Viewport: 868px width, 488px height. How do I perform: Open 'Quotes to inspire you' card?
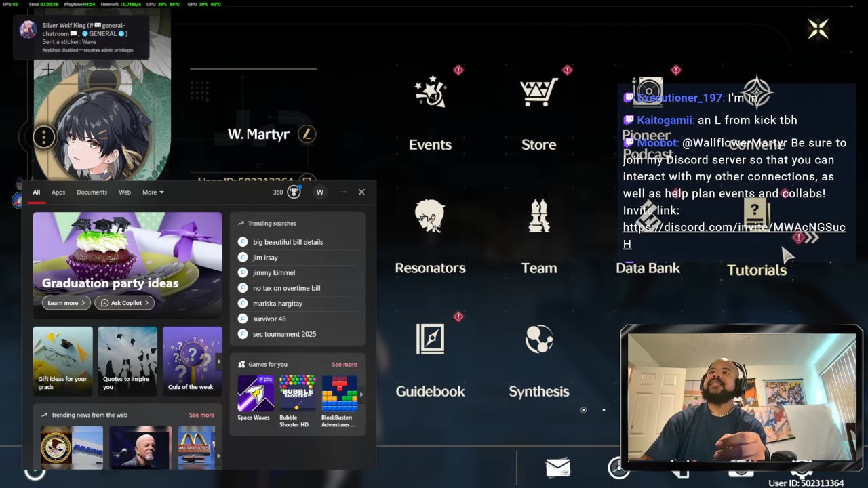tap(127, 361)
